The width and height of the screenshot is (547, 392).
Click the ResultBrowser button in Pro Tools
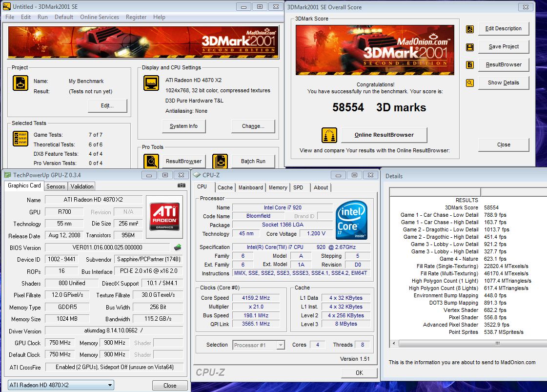(184, 161)
